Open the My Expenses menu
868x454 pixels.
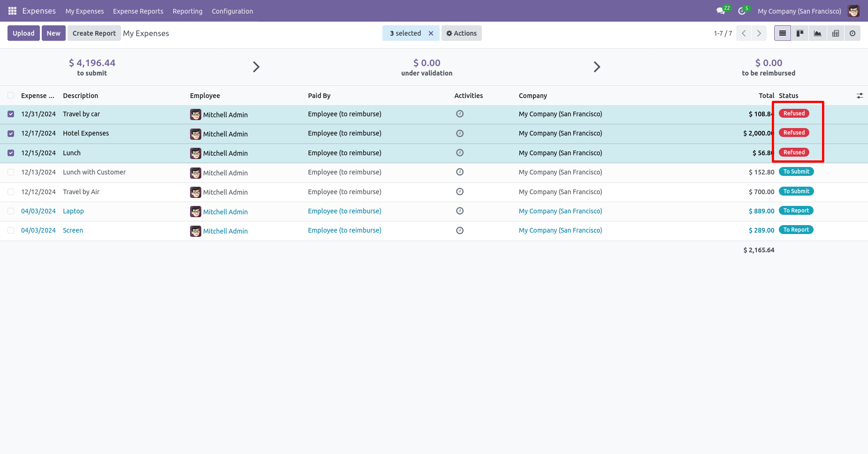click(84, 11)
